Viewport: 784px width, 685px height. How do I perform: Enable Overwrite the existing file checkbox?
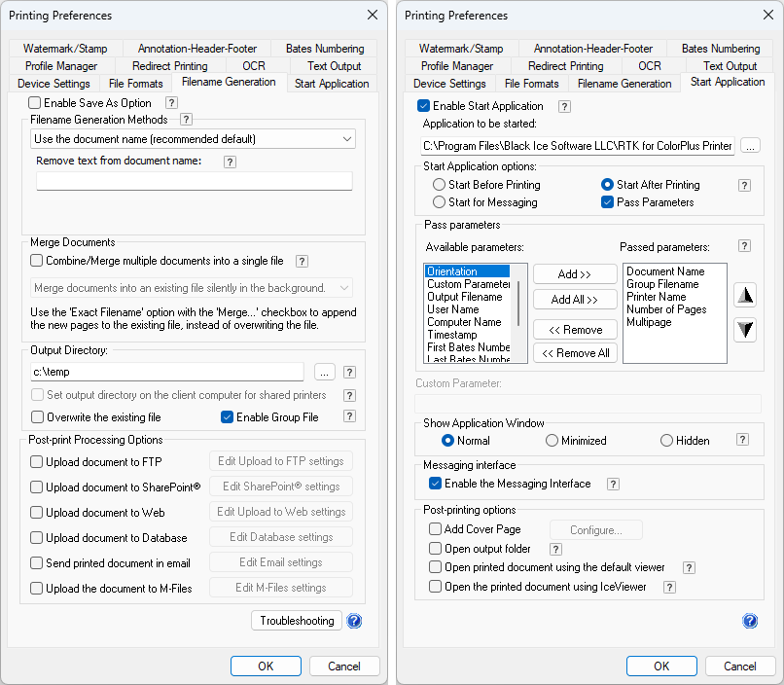(37, 417)
